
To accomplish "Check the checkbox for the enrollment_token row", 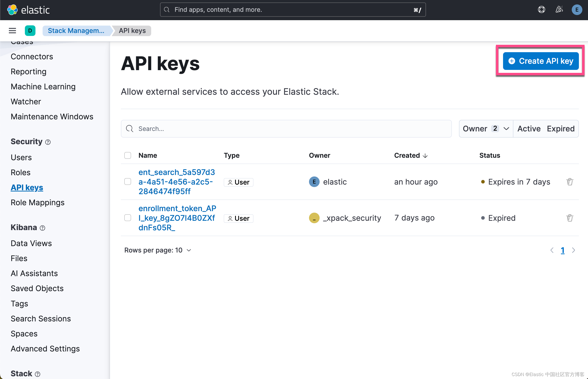I will tap(128, 218).
